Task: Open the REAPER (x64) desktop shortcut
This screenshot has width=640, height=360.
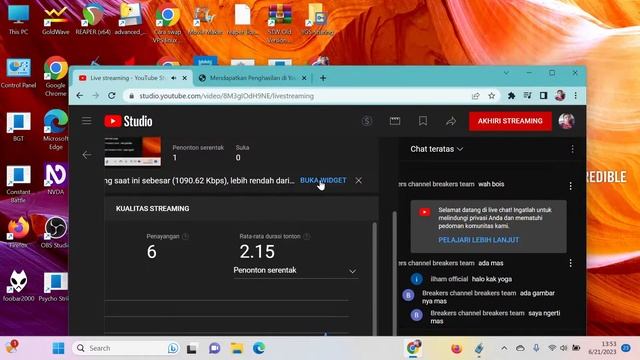Action: click(x=93, y=19)
